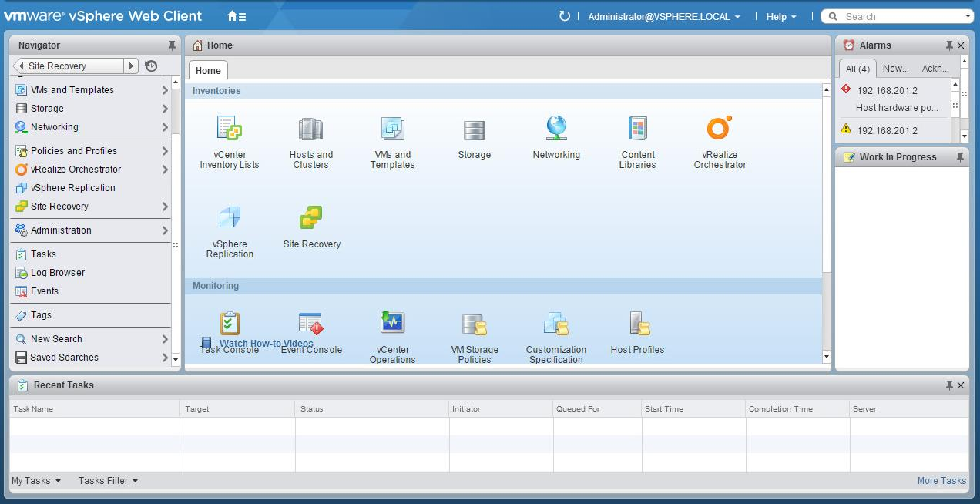
Task: Click navigator scrollbar down arrow
Action: tap(176, 360)
